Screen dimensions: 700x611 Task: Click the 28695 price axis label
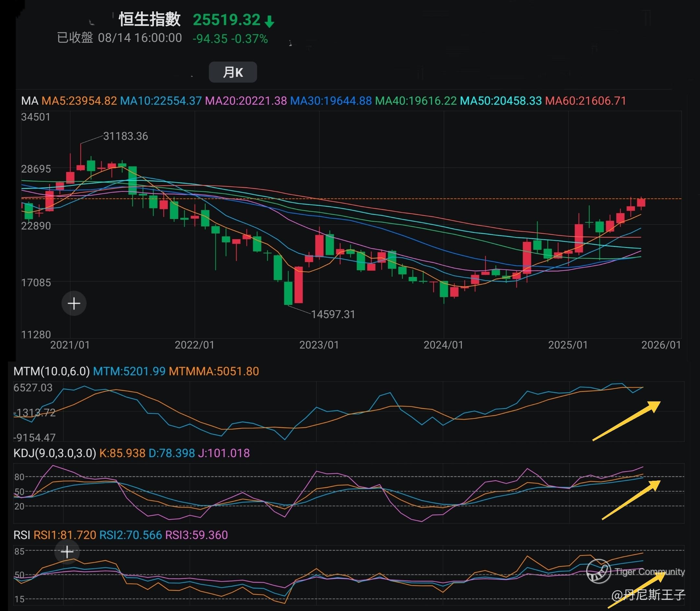pos(36,169)
